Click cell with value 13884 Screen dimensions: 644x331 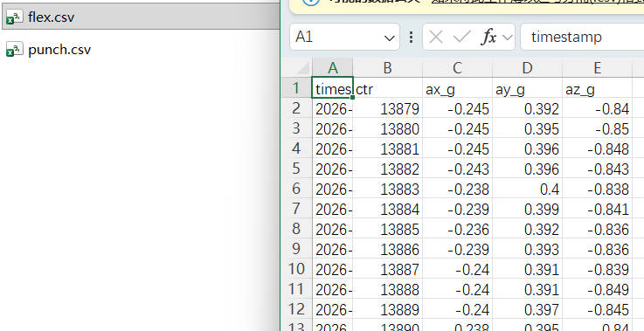point(387,209)
